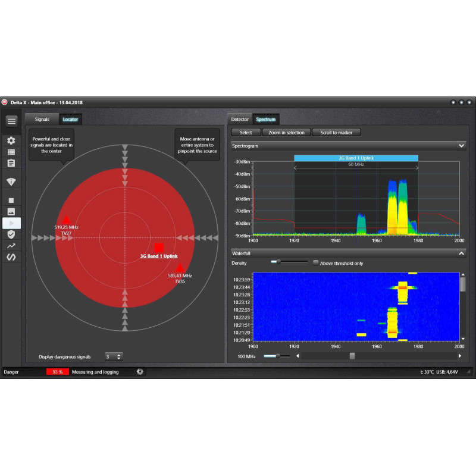
Task: Switch to the Signals tab
Action: pyautogui.click(x=42, y=120)
